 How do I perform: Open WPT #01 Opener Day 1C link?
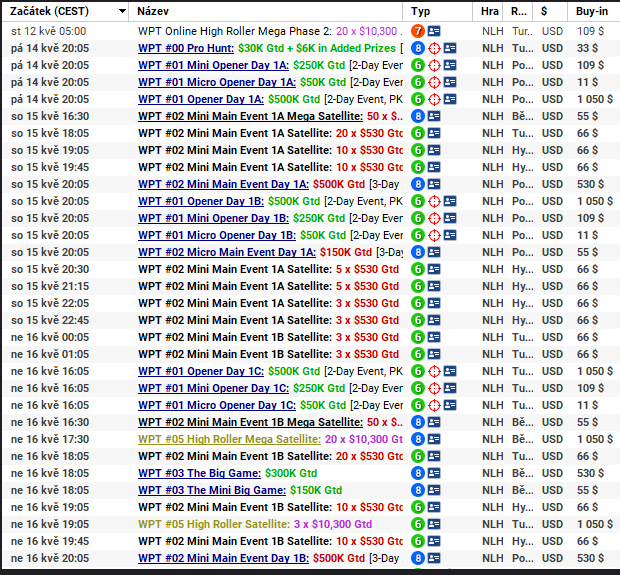click(x=201, y=371)
